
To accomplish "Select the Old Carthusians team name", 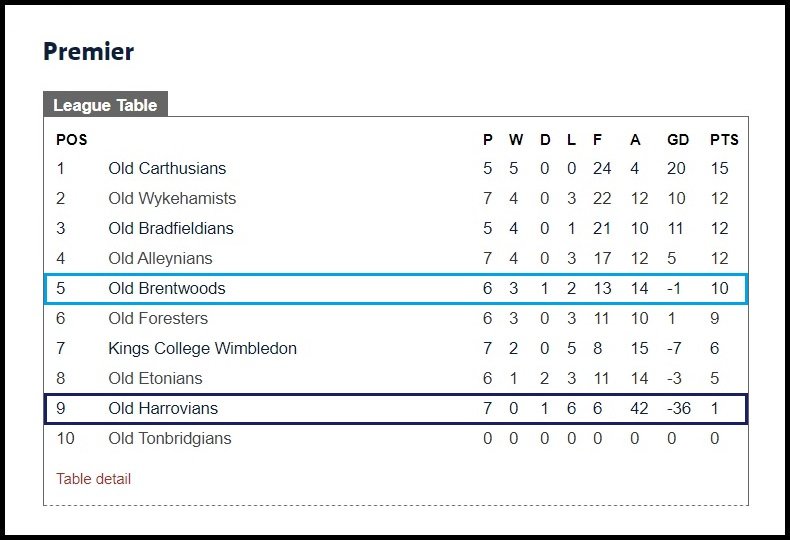I will 167,168.
